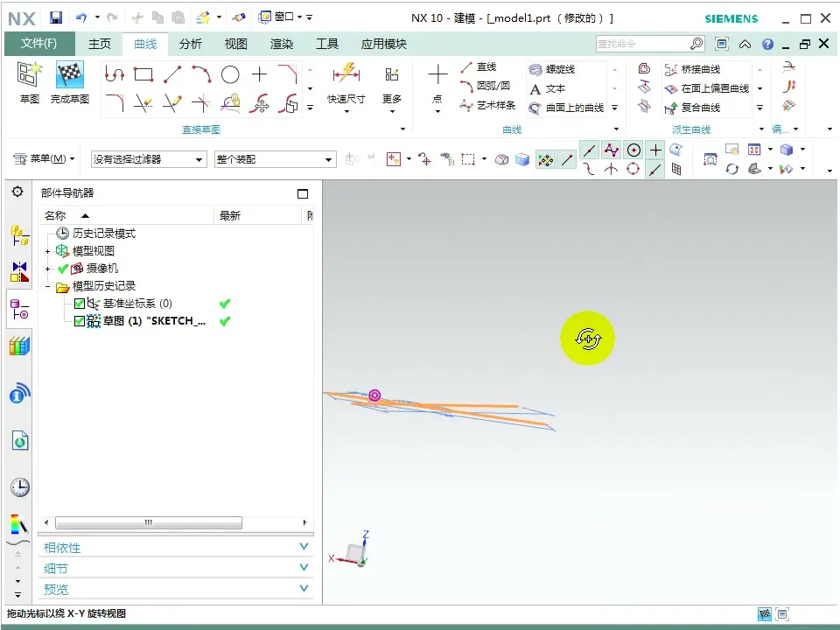Select the Helix (螺旋线) curve tool
The image size is (840, 630).
(552, 69)
